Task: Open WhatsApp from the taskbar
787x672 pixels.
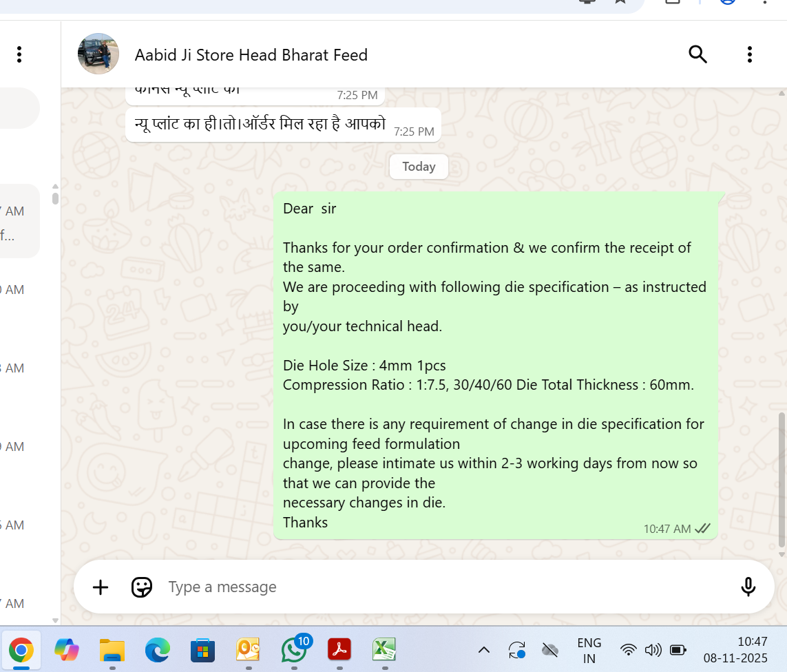Action: 294,650
